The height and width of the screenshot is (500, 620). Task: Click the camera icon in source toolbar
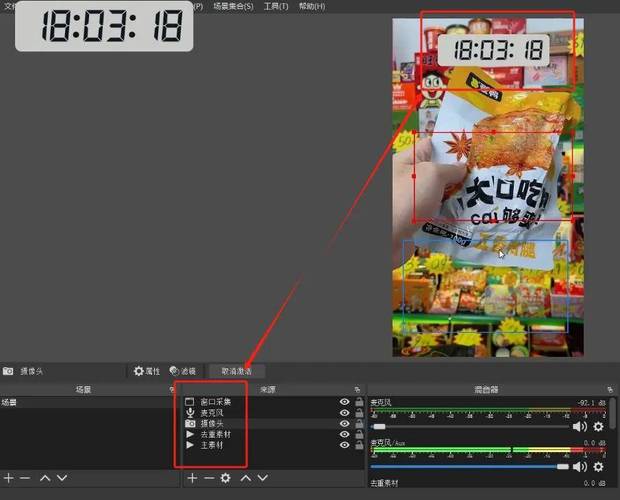pyautogui.click(x=8, y=371)
